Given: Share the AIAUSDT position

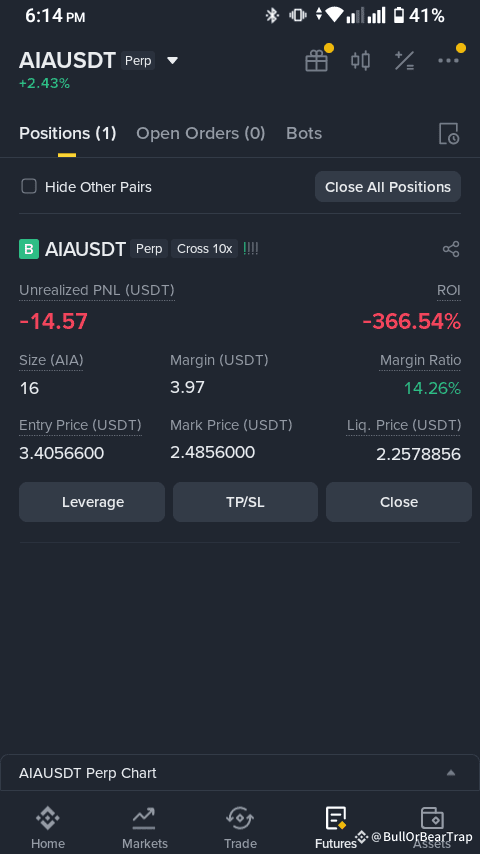Looking at the screenshot, I should click(x=451, y=249).
